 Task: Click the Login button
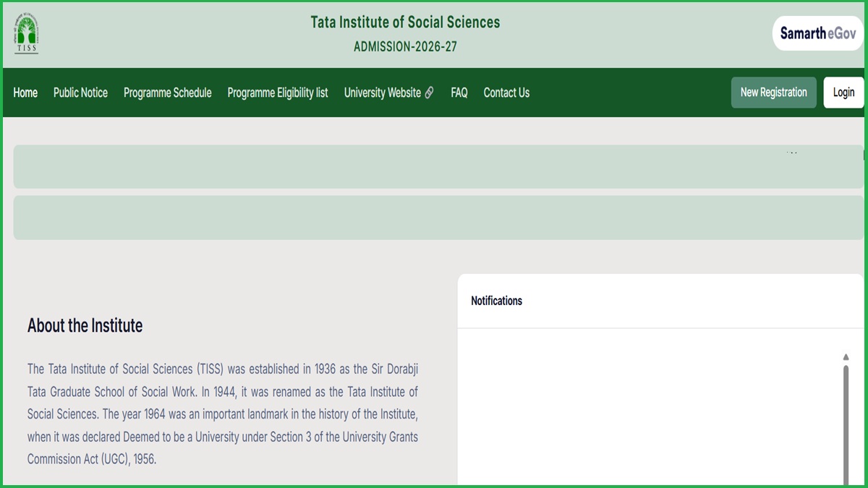(843, 93)
